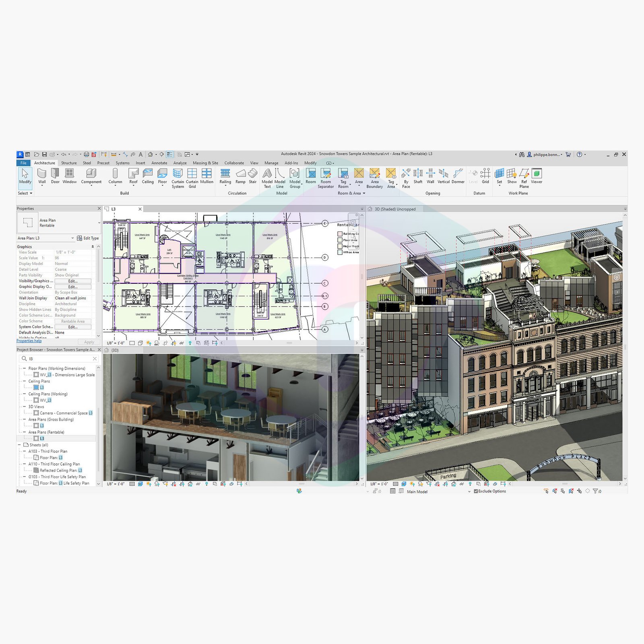This screenshot has width=644, height=644.
Task: Collapse the Graphics section in Properties
Action: (93, 247)
